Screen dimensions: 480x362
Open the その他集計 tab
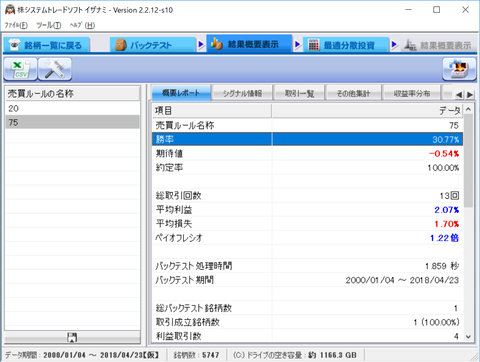[x=353, y=94]
